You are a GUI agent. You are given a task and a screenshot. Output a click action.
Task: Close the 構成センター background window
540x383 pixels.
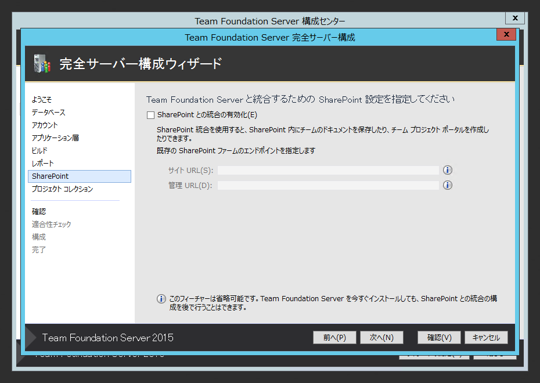(x=515, y=18)
